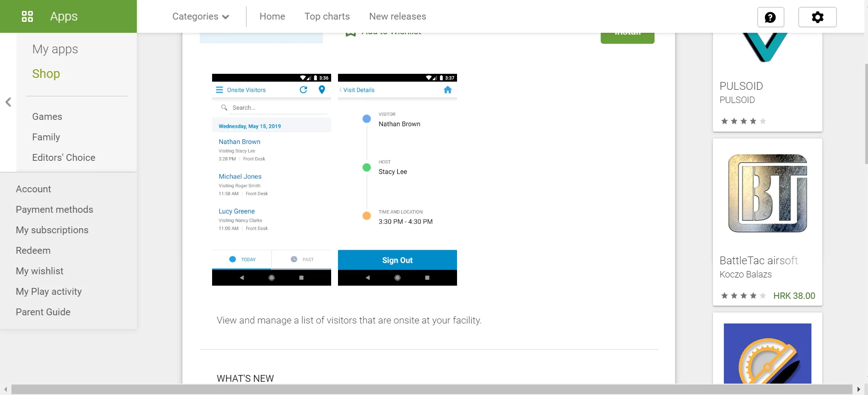Open the BattleTac airsoft app icon
The image size is (868, 395).
pos(768,193)
